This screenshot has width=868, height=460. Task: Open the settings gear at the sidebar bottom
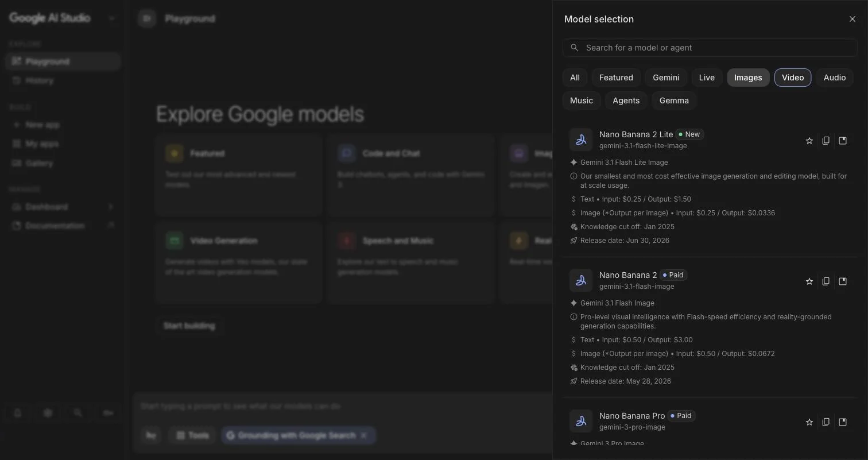point(48,413)
